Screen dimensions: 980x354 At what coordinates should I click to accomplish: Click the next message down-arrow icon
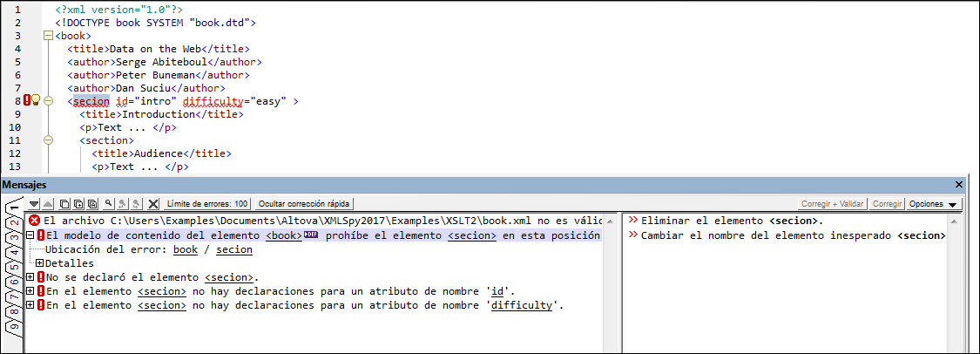[35, 204]
